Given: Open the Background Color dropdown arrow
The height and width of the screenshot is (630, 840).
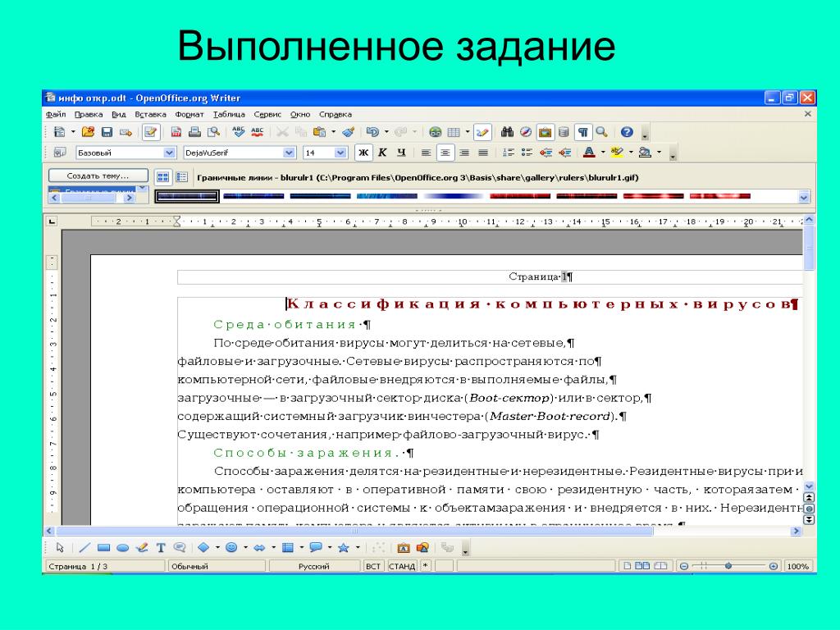Looking at the screenshot, I should (659, 153).
